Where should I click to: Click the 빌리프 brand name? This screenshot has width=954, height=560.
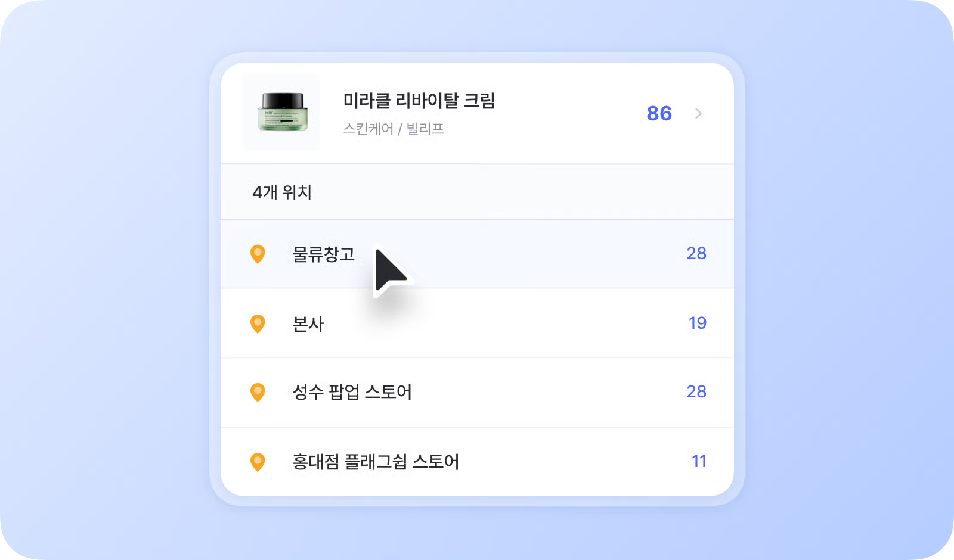point(425,129)
